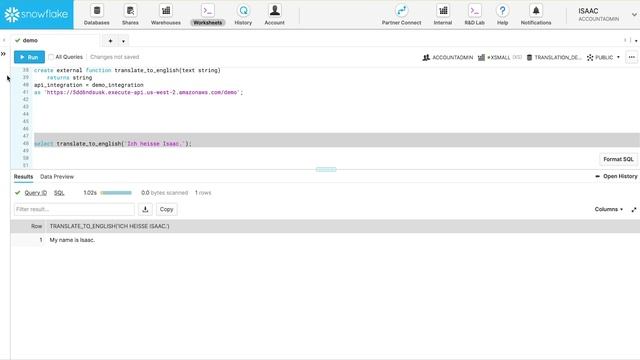
Task: Open the worksheet more options menu
Action: (x=631, y=57)
